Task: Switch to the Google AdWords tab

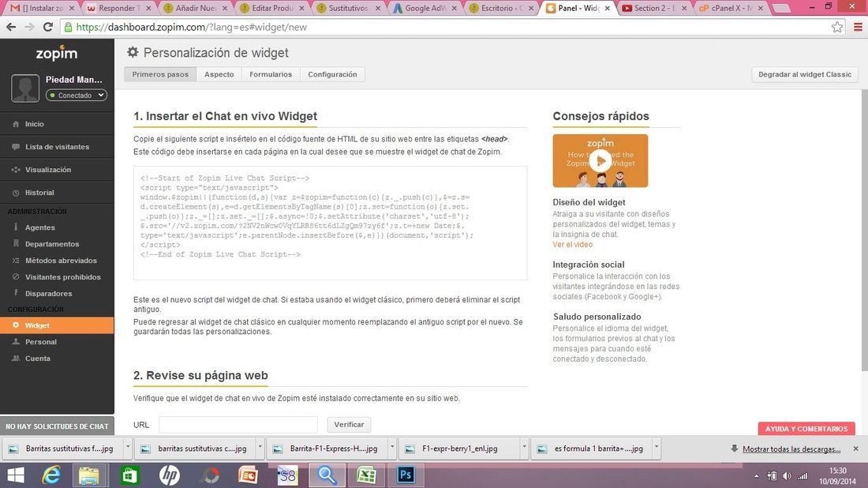Action: coord(425,9)
